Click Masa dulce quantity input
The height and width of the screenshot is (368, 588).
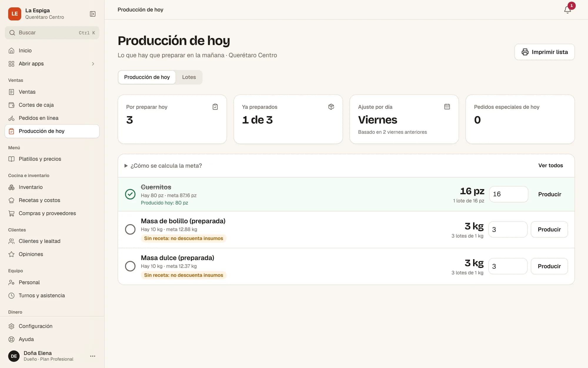[508, 266]
